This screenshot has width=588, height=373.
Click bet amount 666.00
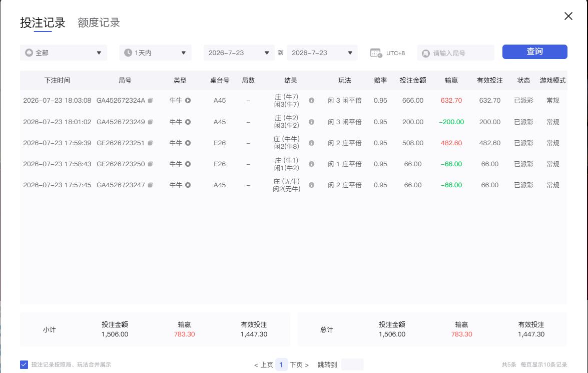tap(413, 101)
